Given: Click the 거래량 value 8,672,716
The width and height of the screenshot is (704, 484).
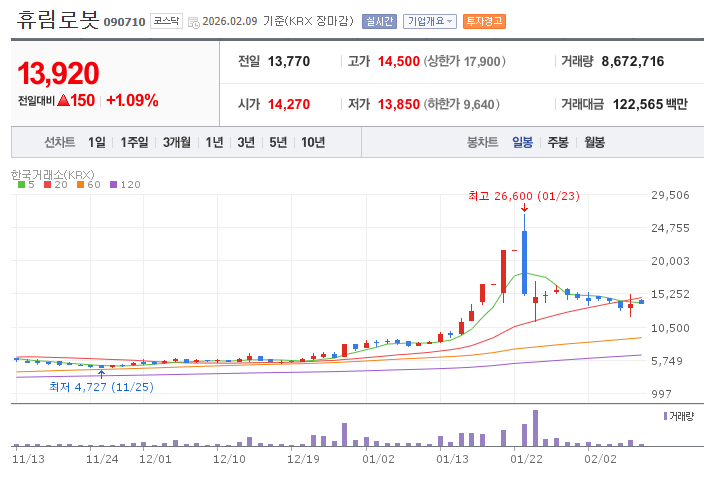Looking at the screenshot, I should 633,61.
